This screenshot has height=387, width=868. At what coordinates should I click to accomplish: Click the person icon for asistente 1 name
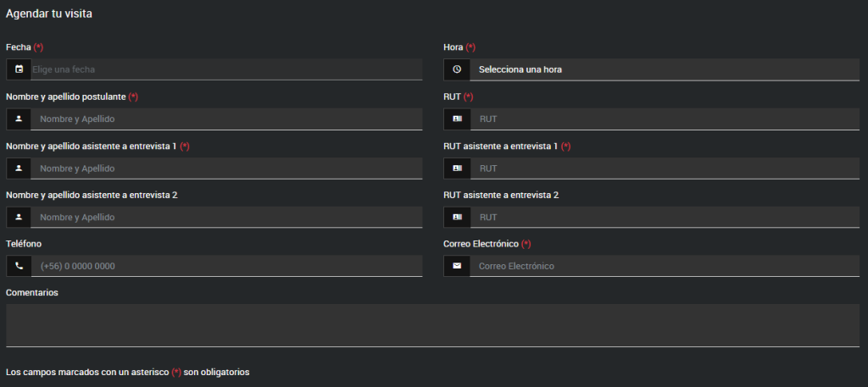coord(19,168)
